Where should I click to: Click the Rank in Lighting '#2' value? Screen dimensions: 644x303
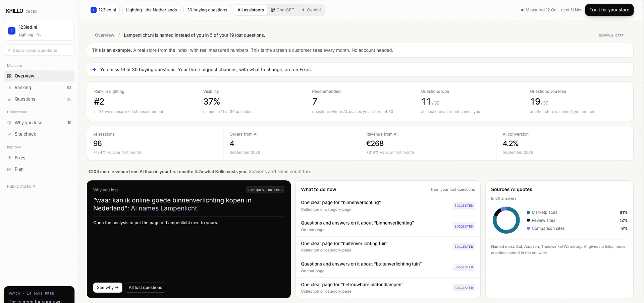pos(99,102)
